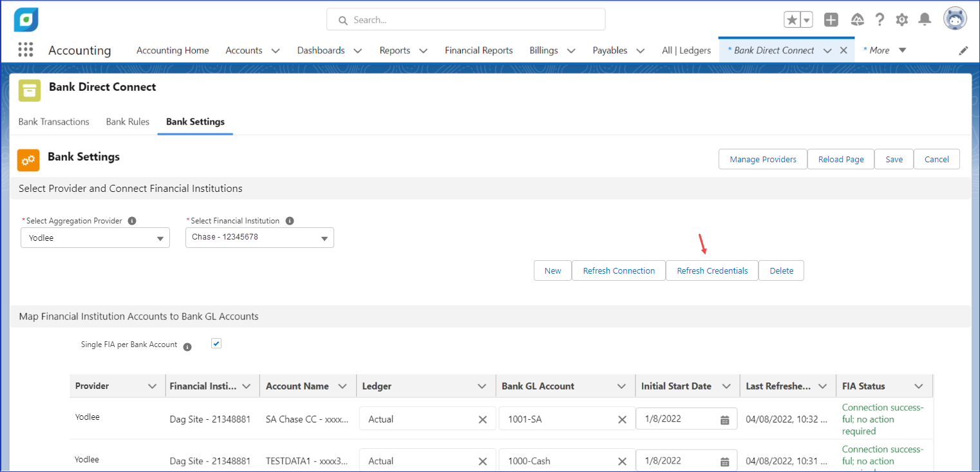Open the Help question mark icon

point(880,20)
